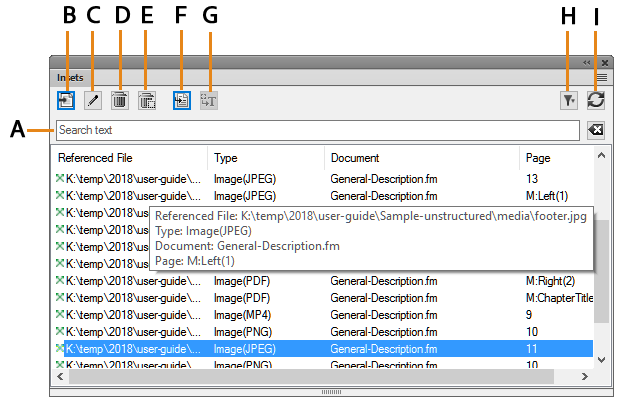630x414 pixels.
Task: Click the Insert inset icon in the toolbar
Action: (x=66, y=100)
